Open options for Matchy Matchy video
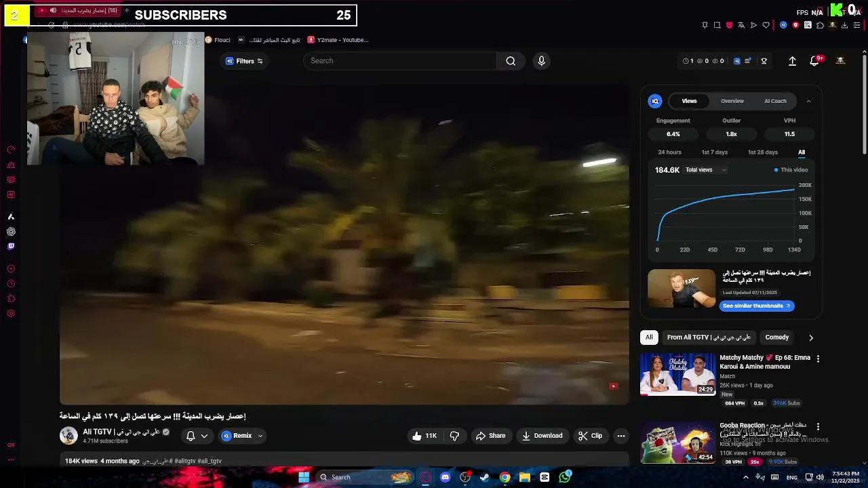Image resolution: width=868 pixels, height=488 pixels. (818, 359)
